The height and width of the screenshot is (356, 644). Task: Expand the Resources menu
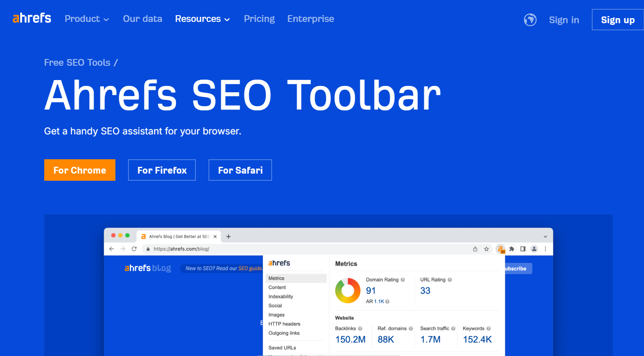[x=203, y=19]
